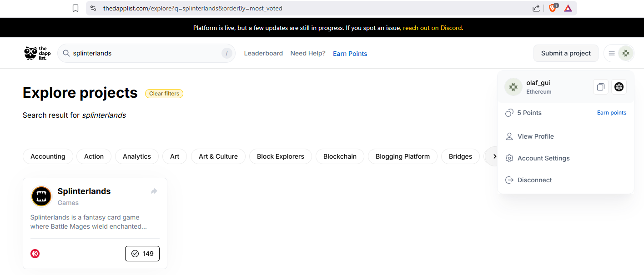This screenshot has height=275, width=644.
Task: Open Need Help? link
Action: coord(308,53)
